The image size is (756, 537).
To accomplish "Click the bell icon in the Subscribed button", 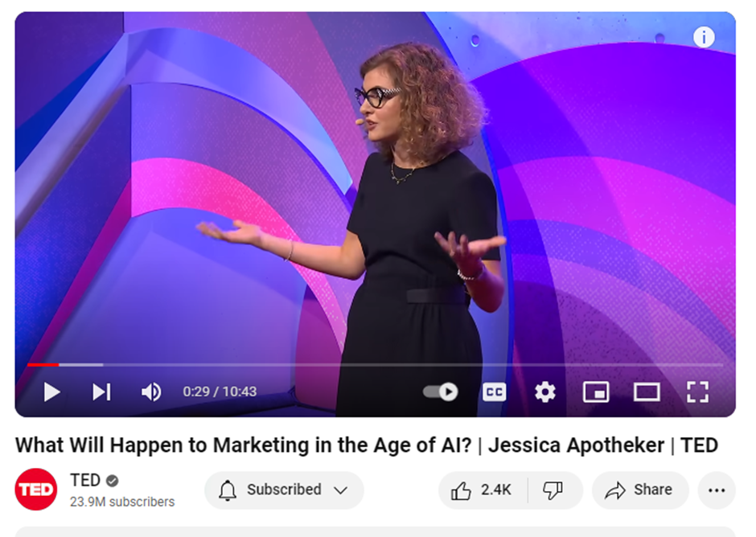I will 228,490.
